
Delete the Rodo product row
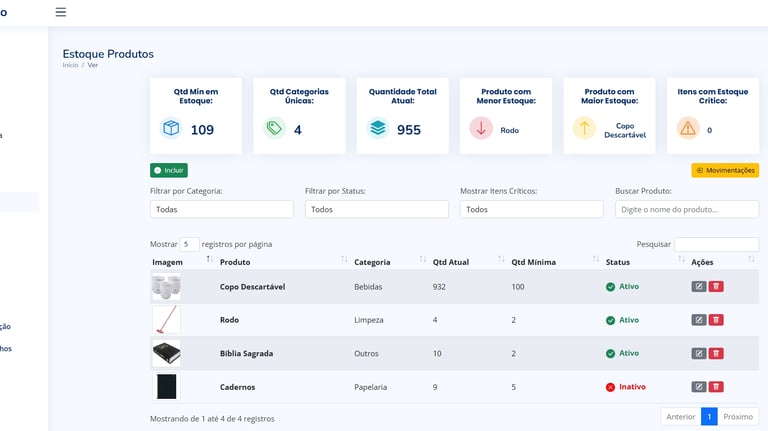pos(717,320)
